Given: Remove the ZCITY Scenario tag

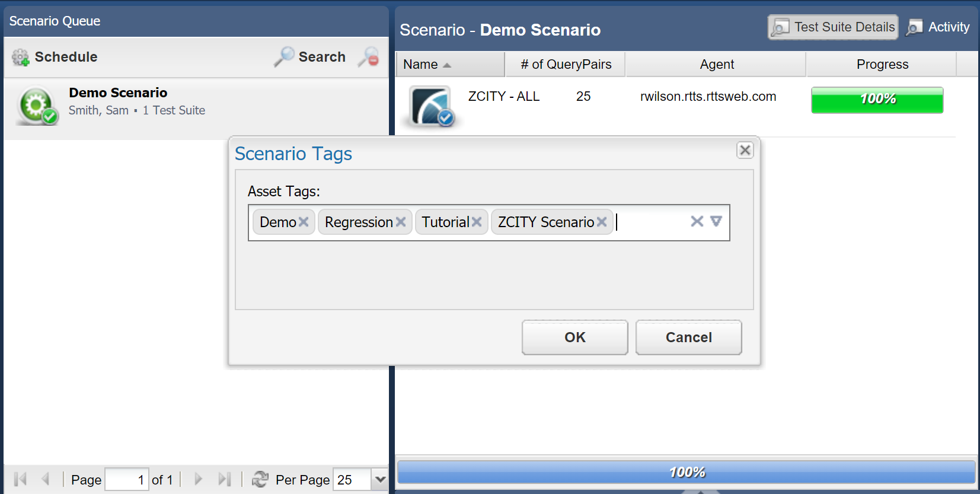Looking at the screenshot, I should (602, 222).
